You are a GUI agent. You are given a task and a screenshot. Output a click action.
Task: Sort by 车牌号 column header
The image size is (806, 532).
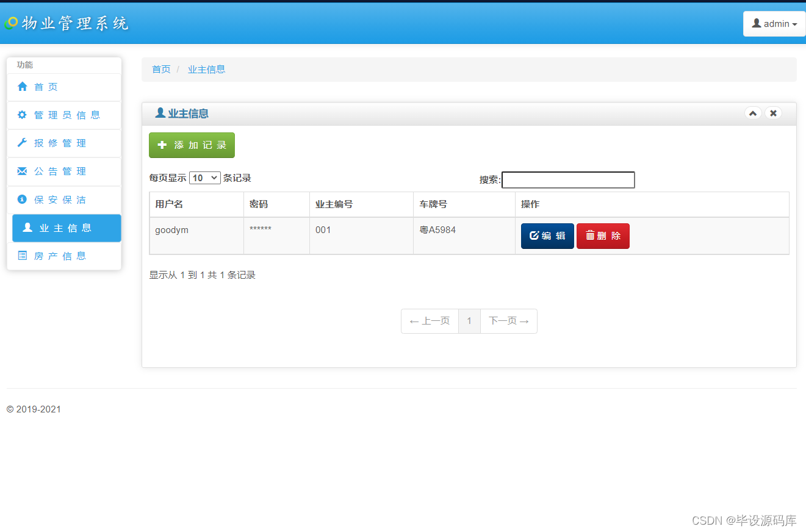point(464,204)
